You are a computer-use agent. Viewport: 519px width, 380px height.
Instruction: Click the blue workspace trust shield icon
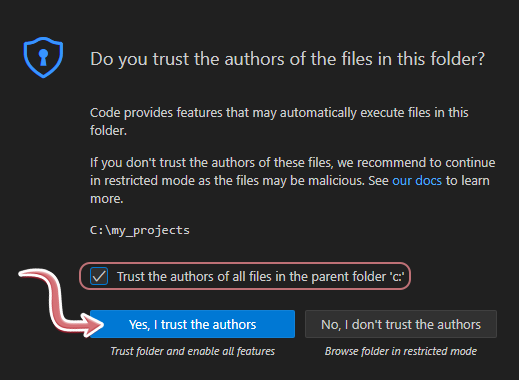click(43, 57)
